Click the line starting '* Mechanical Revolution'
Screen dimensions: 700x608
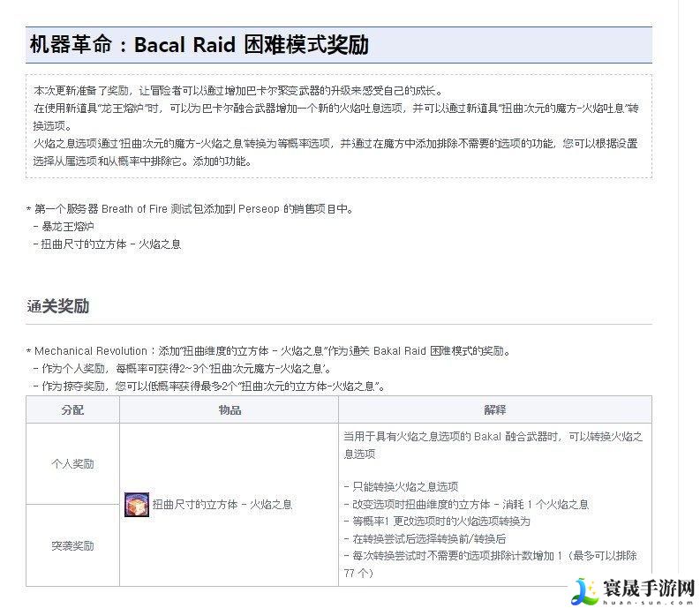coord(268,351)
